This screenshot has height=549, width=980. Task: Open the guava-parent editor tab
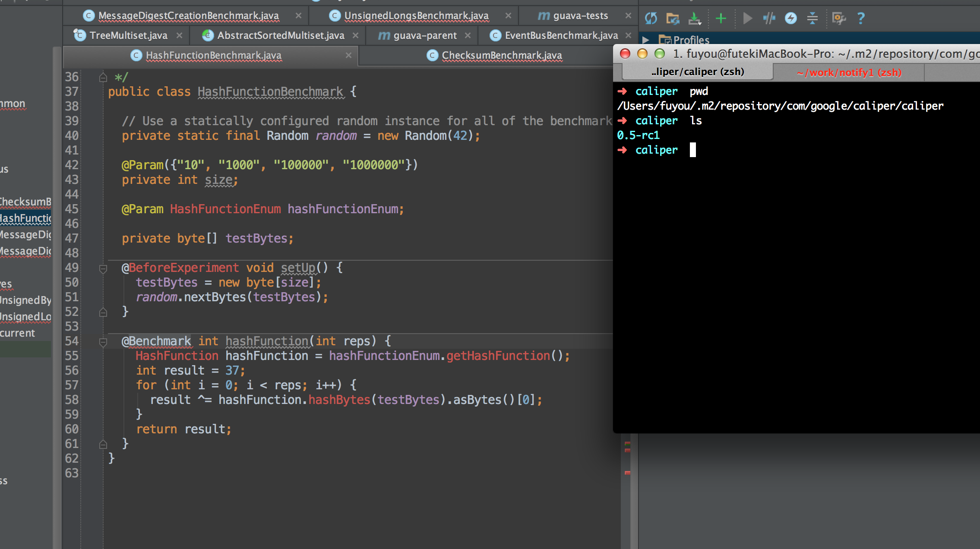point(424,35)
